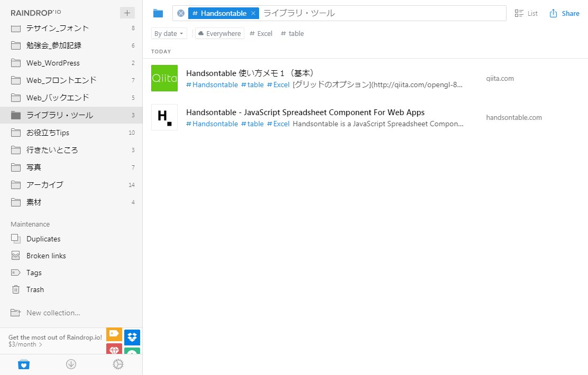Click the handsontable.com domain text

pos(514,117)
